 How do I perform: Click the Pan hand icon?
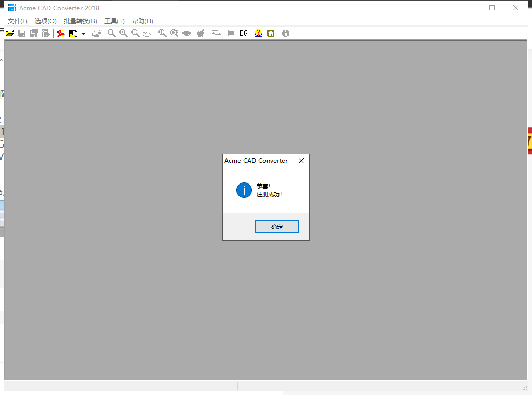[147, 33]
